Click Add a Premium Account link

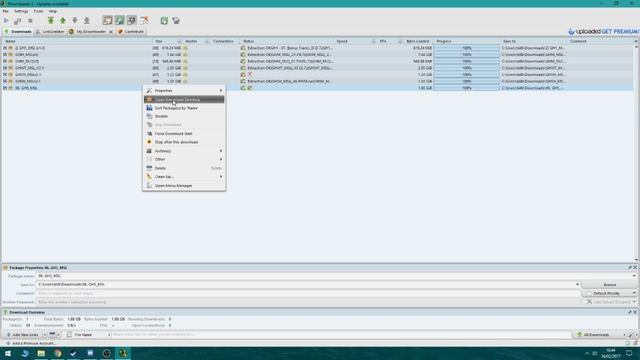(31, 343)
